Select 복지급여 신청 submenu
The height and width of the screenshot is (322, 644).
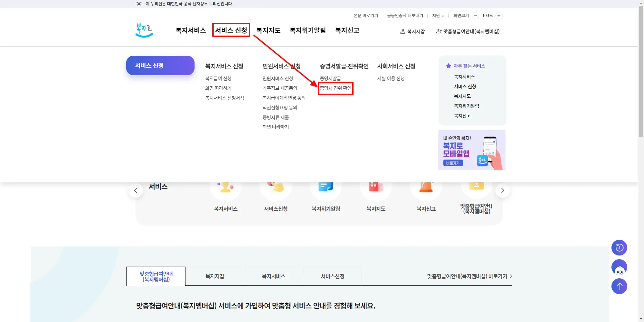point(218,78)
